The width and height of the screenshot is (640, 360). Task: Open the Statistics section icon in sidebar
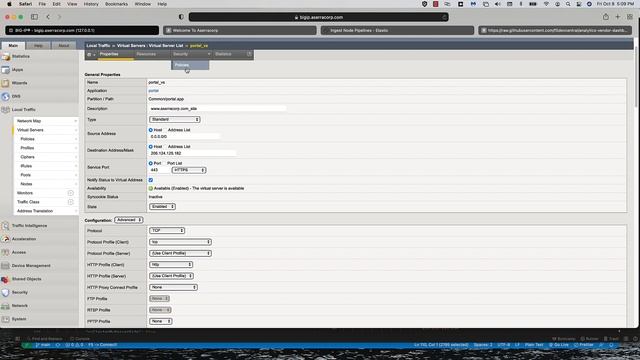point(6,56)
